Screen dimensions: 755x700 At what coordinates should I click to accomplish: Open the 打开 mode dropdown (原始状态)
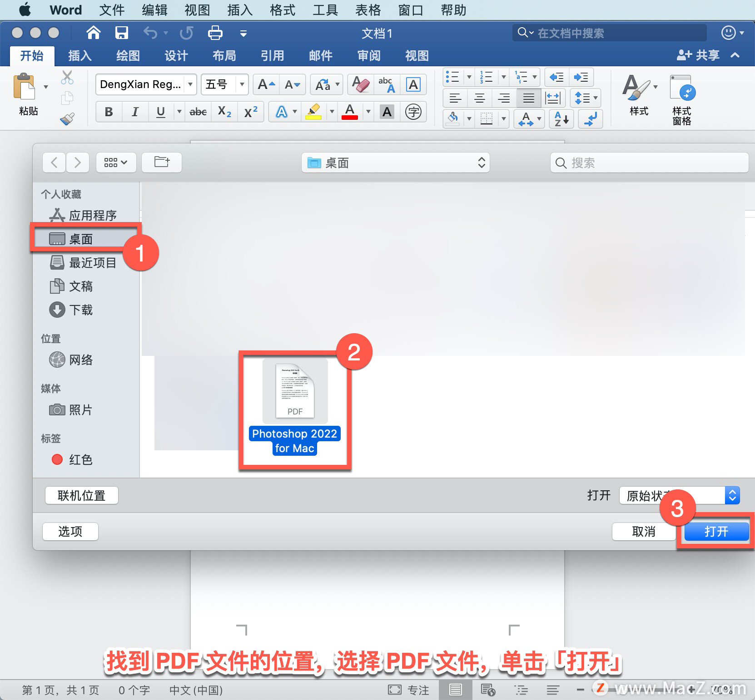680,495
